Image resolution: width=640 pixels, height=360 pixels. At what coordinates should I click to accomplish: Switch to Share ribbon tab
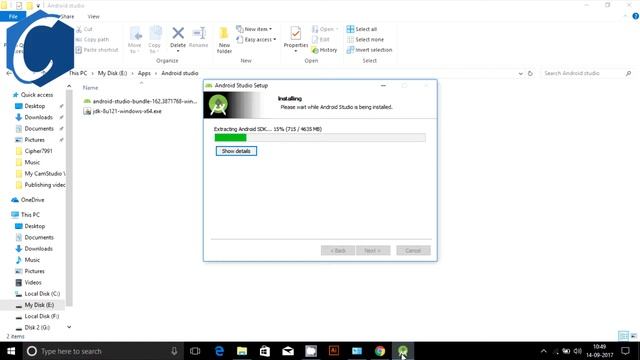tap(67, 16)
